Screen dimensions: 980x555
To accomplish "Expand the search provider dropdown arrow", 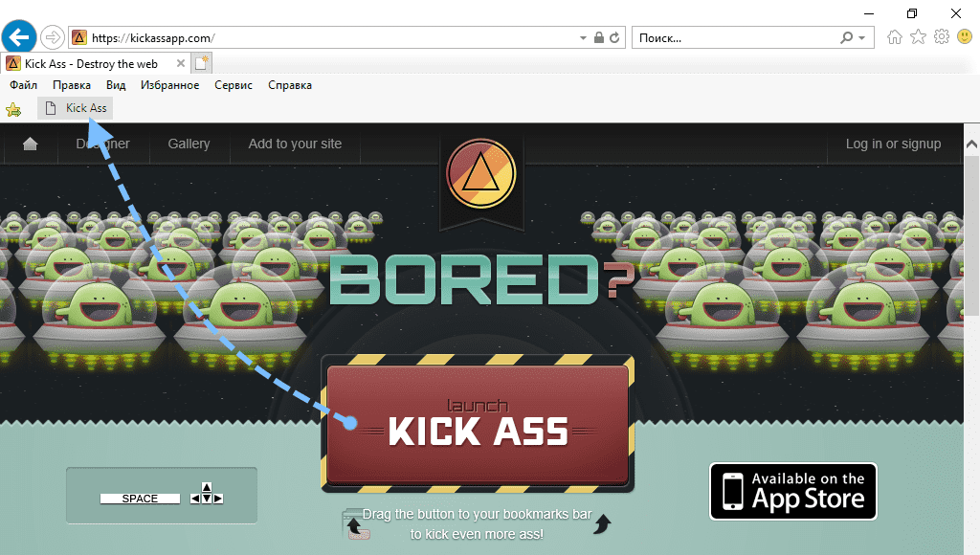I will click(862, 38).
